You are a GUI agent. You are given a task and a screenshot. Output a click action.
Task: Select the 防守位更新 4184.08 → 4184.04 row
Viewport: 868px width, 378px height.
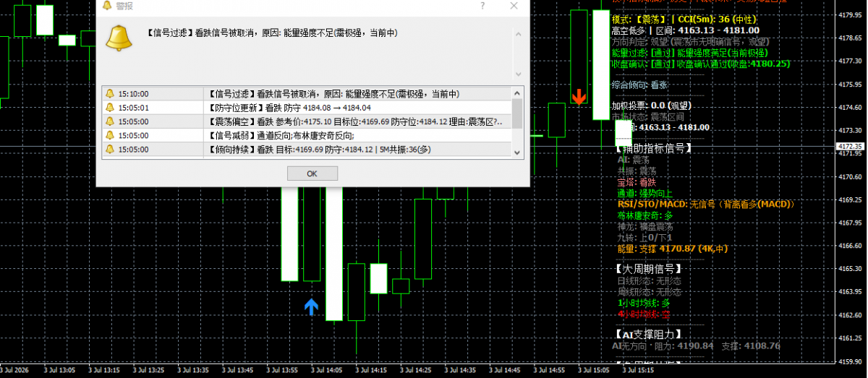(307, 108)
